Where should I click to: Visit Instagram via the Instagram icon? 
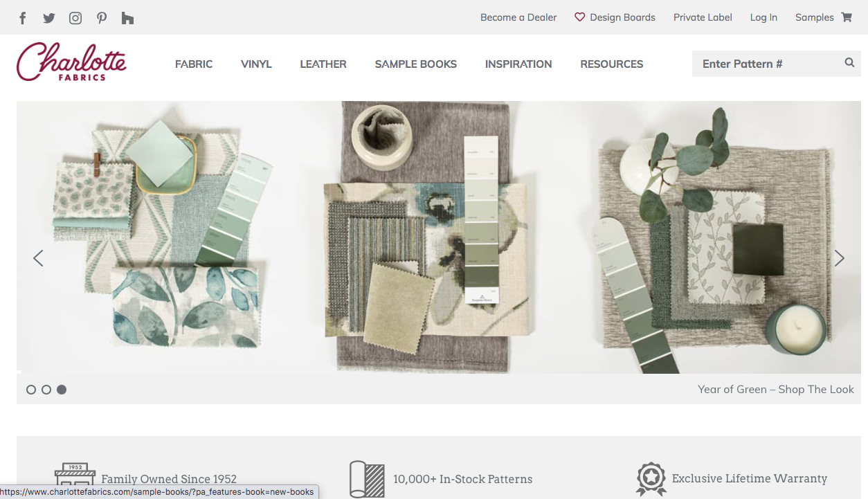[75, 17]
